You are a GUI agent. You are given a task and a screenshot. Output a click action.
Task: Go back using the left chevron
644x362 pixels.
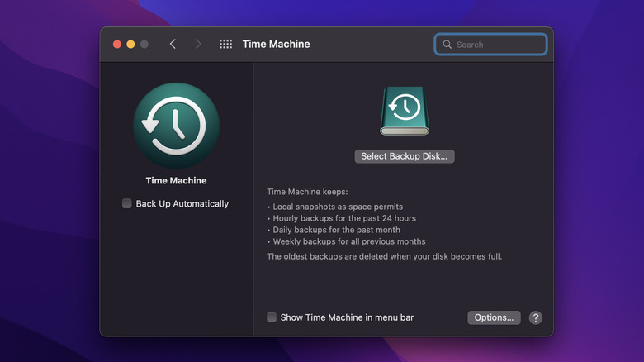[x=173, y=45]
